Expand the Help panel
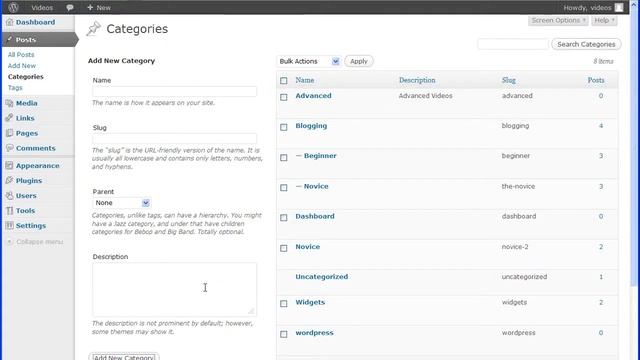This screenshot has width=640, height=360. click(x=604, y=20)
